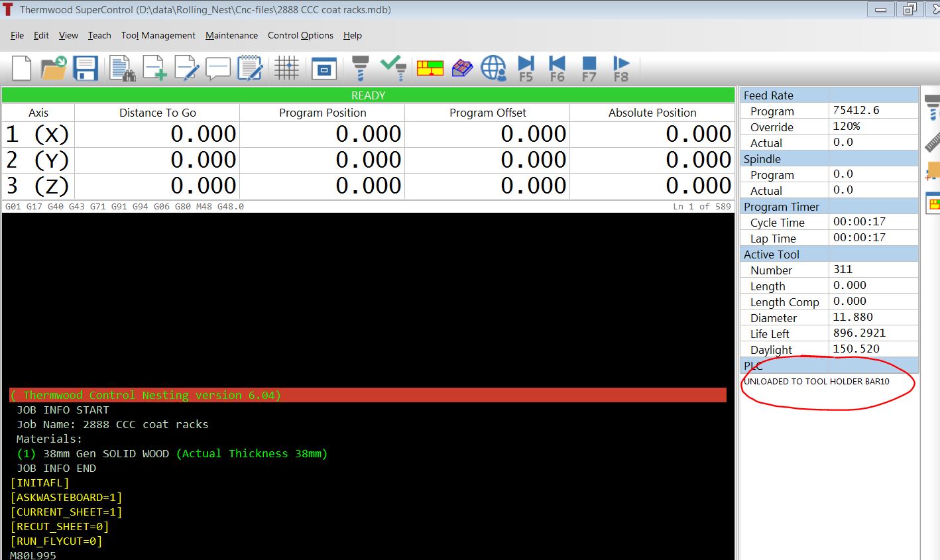Click the new blank file icon
940x560 pixels.
[21, 68]
